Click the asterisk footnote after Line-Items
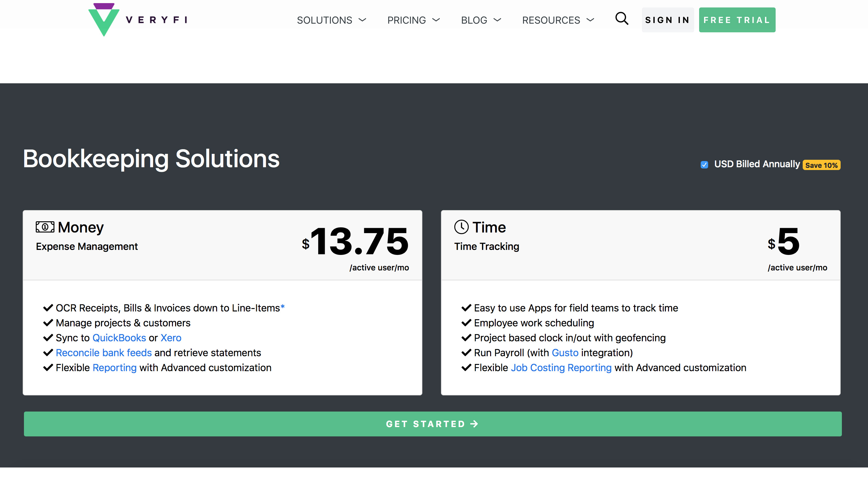Viewport: 868px width, 488px height. tap(282, 306)
